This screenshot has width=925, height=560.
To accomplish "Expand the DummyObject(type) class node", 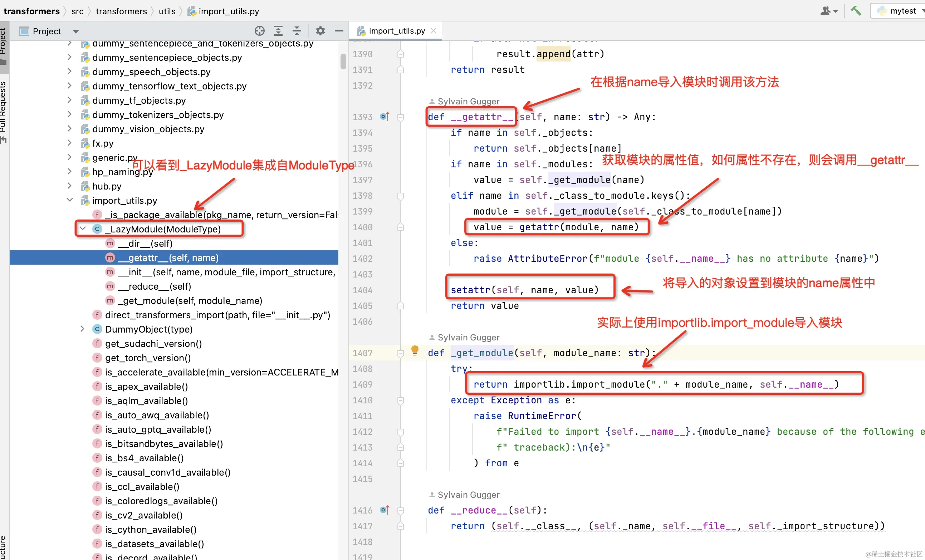I will pyautogui.click(x=83, y=329).
